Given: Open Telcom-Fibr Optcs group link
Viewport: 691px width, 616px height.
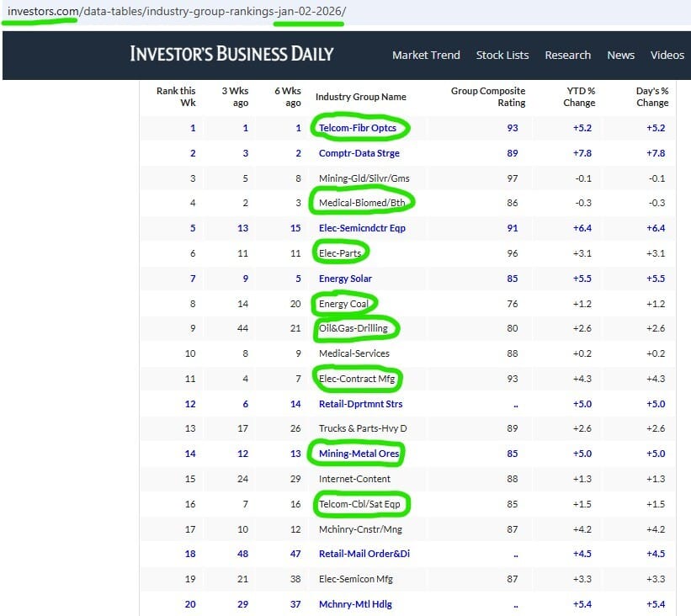Looking at the screenshot, I should pyautogui.click(x=358, y=128).
